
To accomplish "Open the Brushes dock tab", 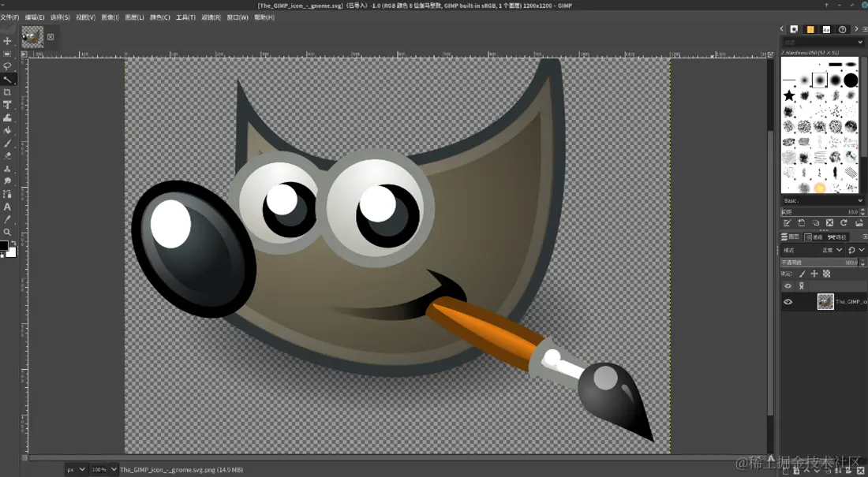I will pyautogui.click(x=794, y=29).
